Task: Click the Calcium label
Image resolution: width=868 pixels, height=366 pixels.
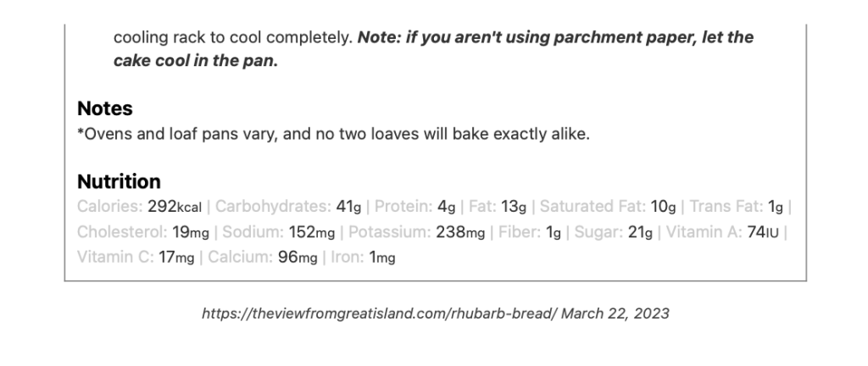Action: click(x=240, y=258)
